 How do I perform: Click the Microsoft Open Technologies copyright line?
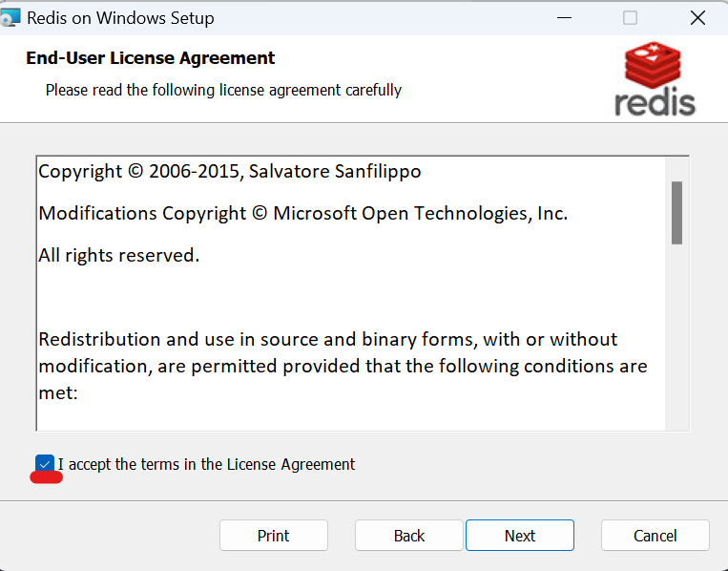tap(303, 213)
